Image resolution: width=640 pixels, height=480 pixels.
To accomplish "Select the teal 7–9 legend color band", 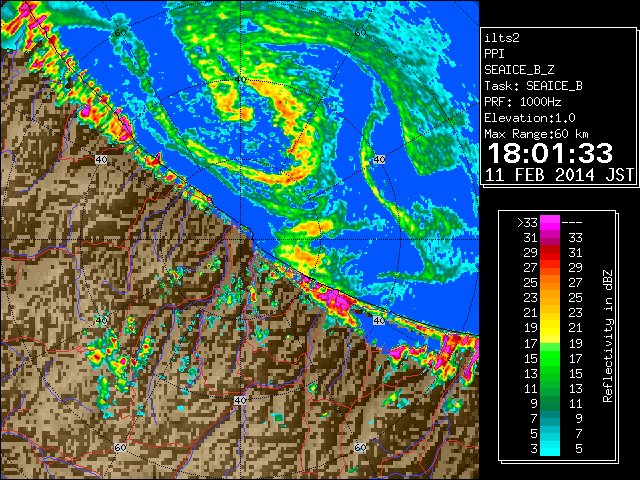I will [x=550, y=418].
